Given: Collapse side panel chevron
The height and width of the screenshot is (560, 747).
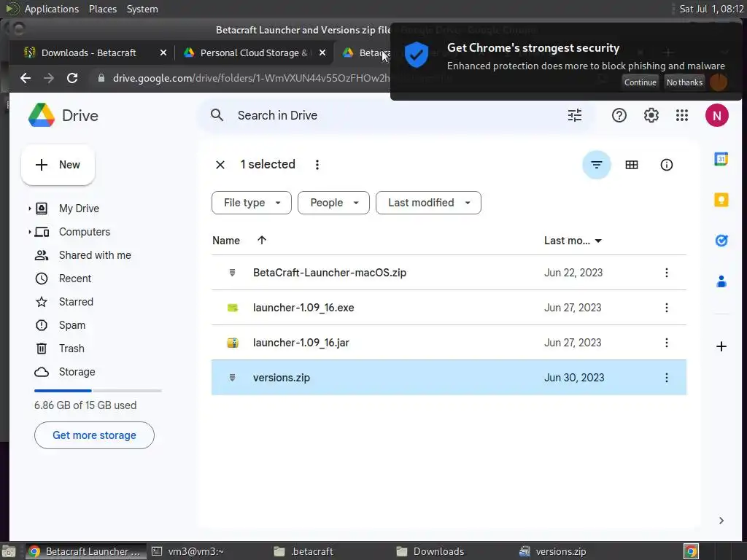Looking at the screenshot, I should click(x=721, y=521).
